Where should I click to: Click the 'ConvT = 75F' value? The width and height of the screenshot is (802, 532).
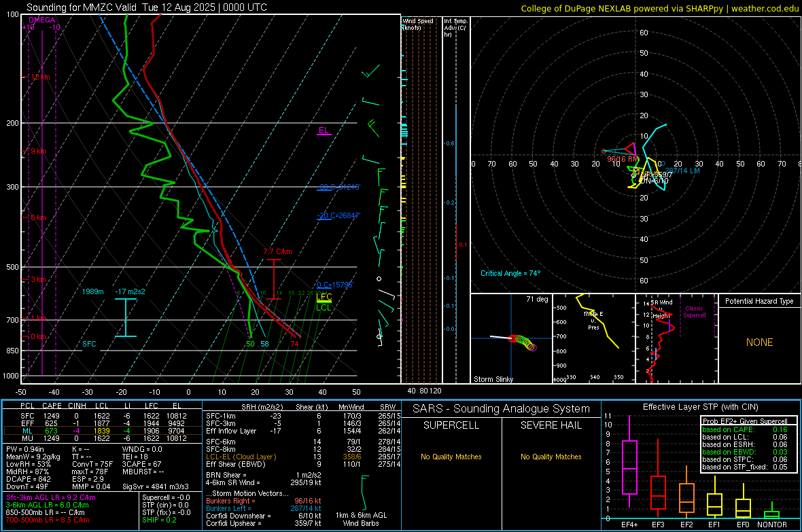pyautogui.click(x=92, y=464)
